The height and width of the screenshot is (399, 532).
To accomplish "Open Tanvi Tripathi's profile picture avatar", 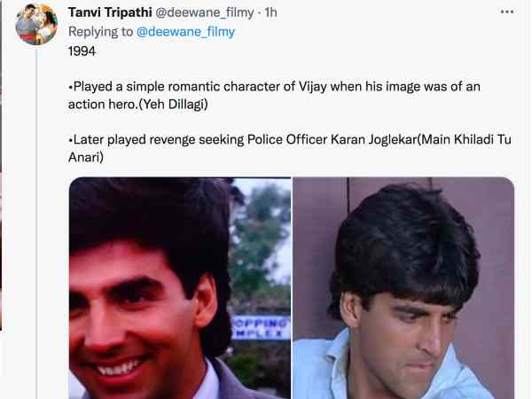I will coord(36,25).
